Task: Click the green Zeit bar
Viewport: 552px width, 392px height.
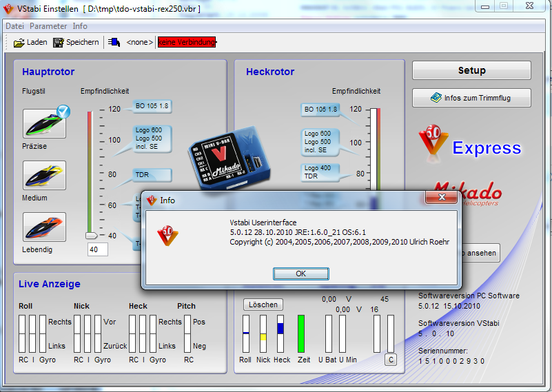Action: [x=301, y=333]
